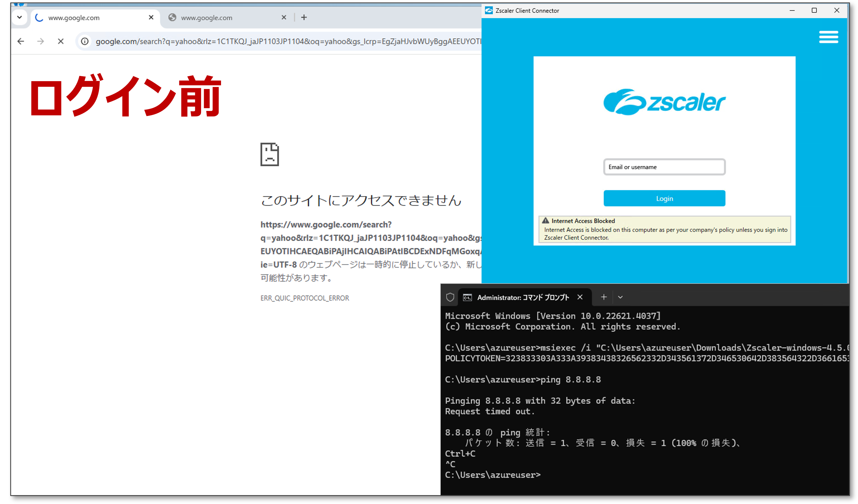Viewport: 858px width, 504px height.
Task: Click the last C:\Users\azureuser> prompt
Action: point(493,475)
